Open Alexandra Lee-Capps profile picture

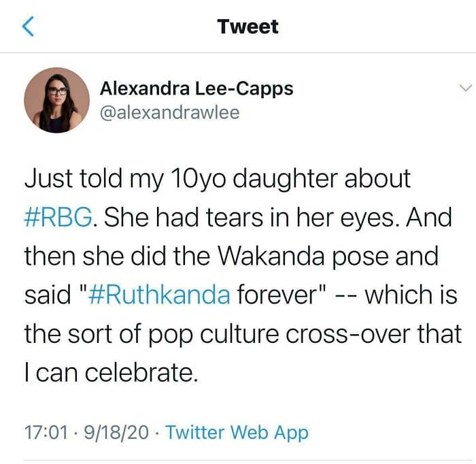tap(57, 100)
